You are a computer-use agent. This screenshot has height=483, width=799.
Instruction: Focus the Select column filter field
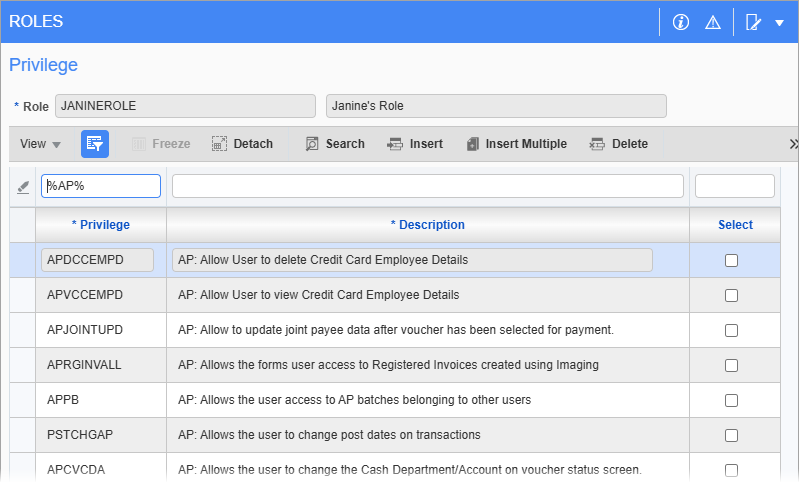tap(734, 186)
